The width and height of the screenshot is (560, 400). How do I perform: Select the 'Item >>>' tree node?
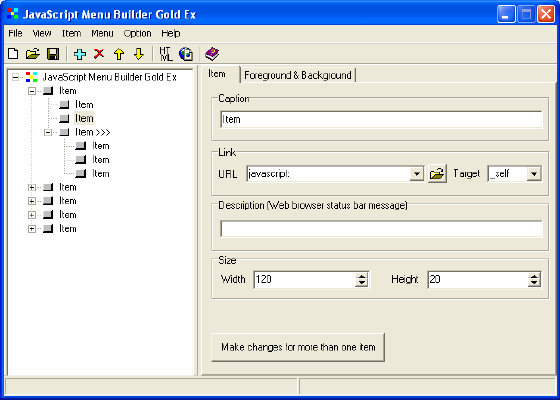click(x=92, y=132)
